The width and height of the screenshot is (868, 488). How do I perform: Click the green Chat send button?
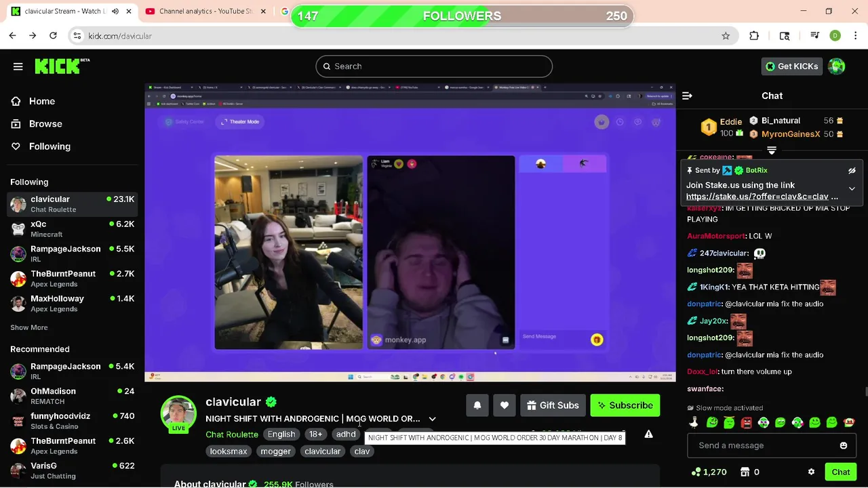(x=841, y=472)
